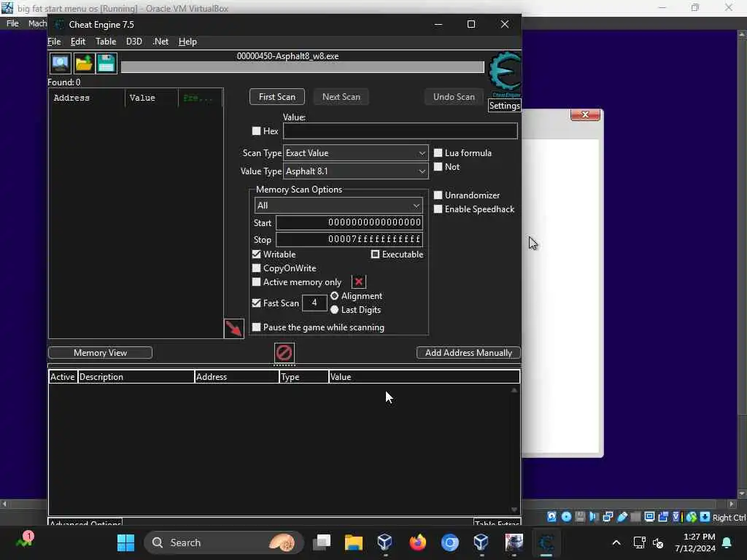747x560 pixels.
Task: Uncheck the Fast Scan option
Action: point(256,303)
